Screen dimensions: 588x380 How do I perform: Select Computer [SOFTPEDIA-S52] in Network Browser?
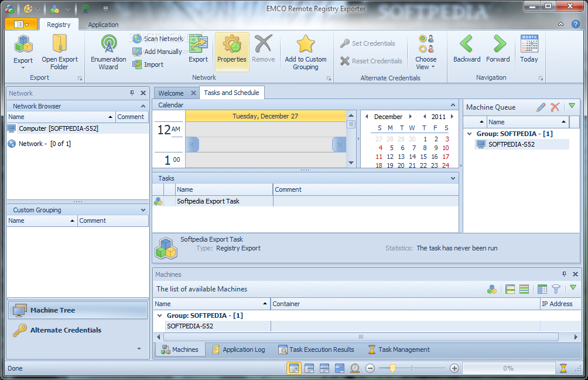point(78,128)
